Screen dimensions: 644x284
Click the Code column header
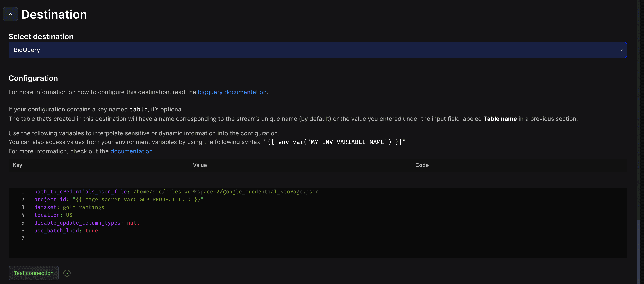(x=422, y=165)
